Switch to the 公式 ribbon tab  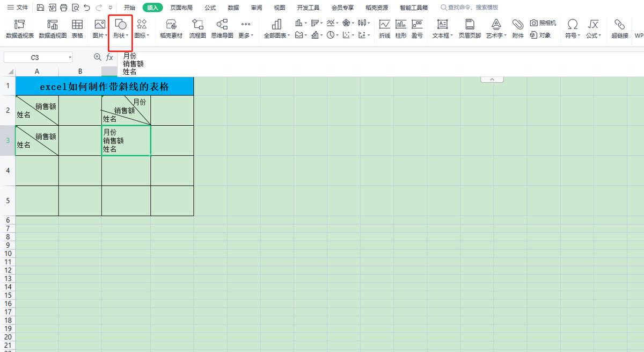tap(210, 8)
